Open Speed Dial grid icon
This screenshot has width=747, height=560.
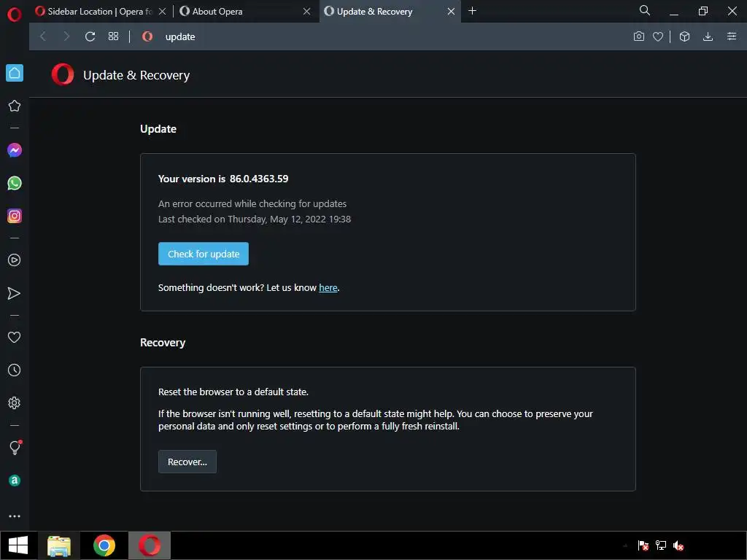tap(113, 36)
